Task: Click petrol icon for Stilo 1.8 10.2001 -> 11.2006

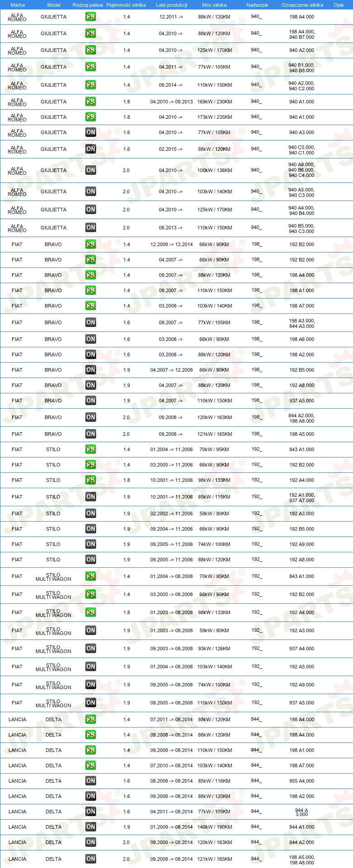Action: click(91, 480)
